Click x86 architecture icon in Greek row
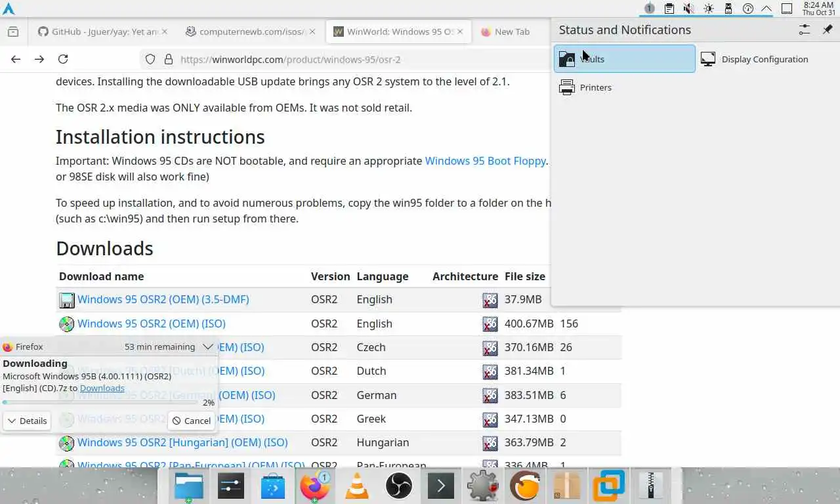Image resolution: width=840 pixels, height=504 pixels. click(490, 420)
